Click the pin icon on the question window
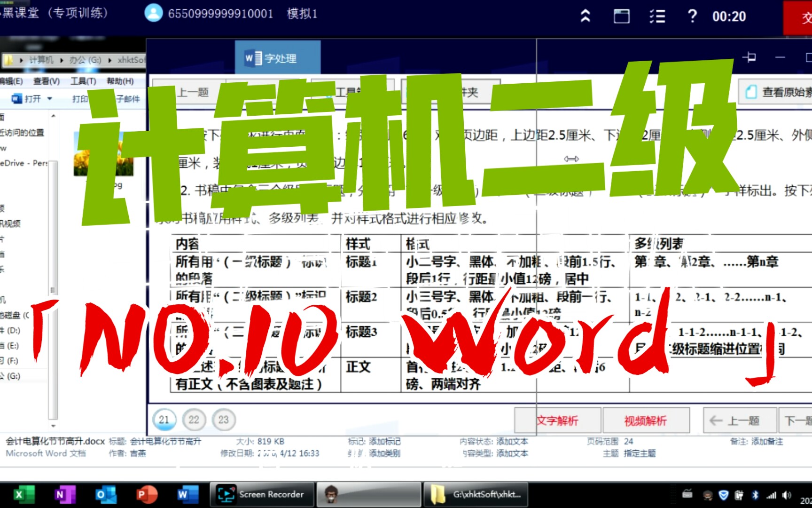Image resolution: width=812 pixels, height=508 pixels. (x=749, y=57)
